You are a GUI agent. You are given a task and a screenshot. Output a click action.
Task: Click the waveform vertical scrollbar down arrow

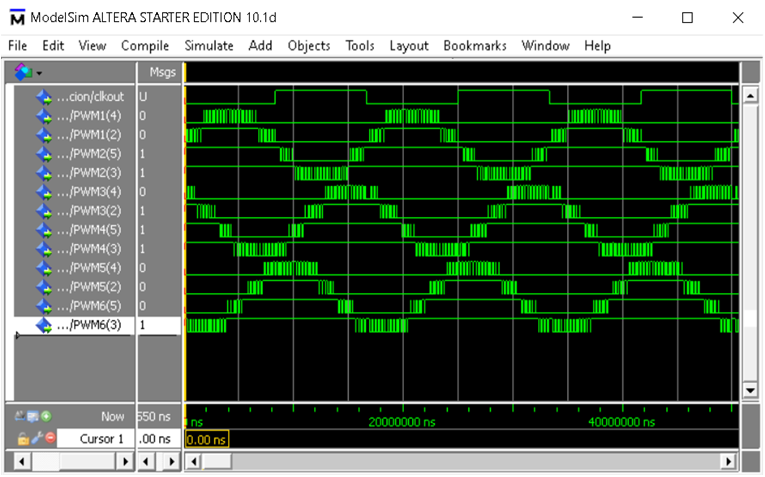[x=750, y=389]
